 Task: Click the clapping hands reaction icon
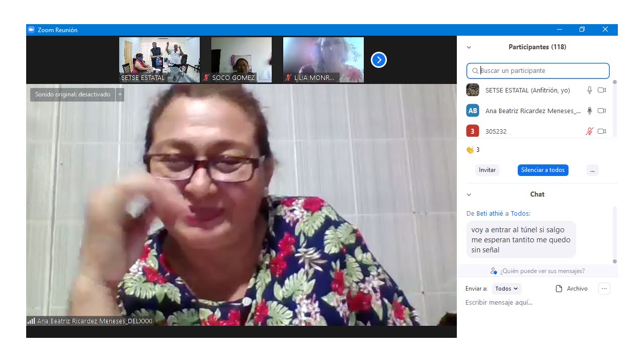click(470, 150)
